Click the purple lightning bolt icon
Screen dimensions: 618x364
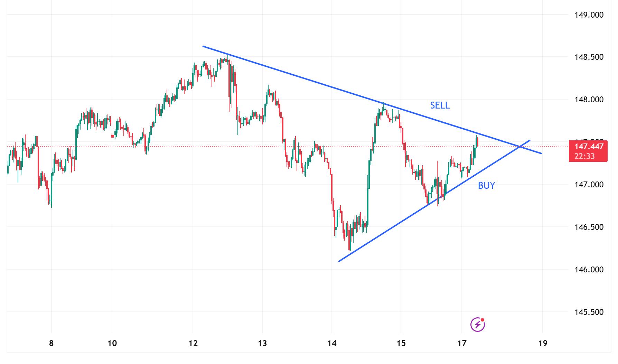pyautogui.click(x=477, y=325)
